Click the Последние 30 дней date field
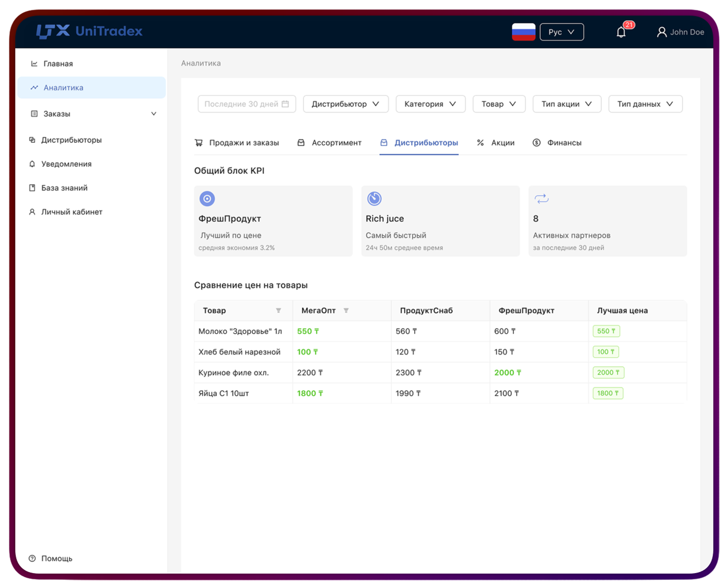The height and width of the screenshot is (588, 727). (241, 104)
